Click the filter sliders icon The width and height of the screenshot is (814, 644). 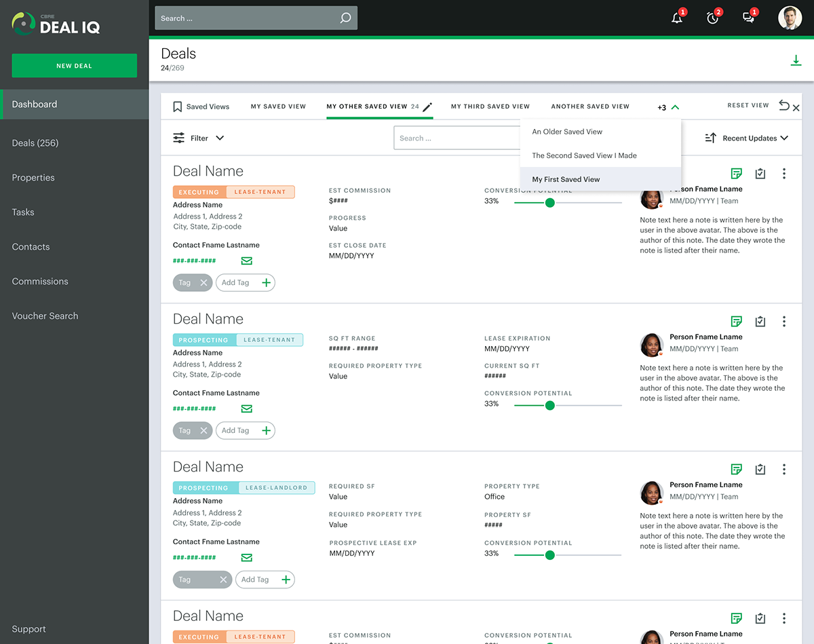click(x=179, y=138)
